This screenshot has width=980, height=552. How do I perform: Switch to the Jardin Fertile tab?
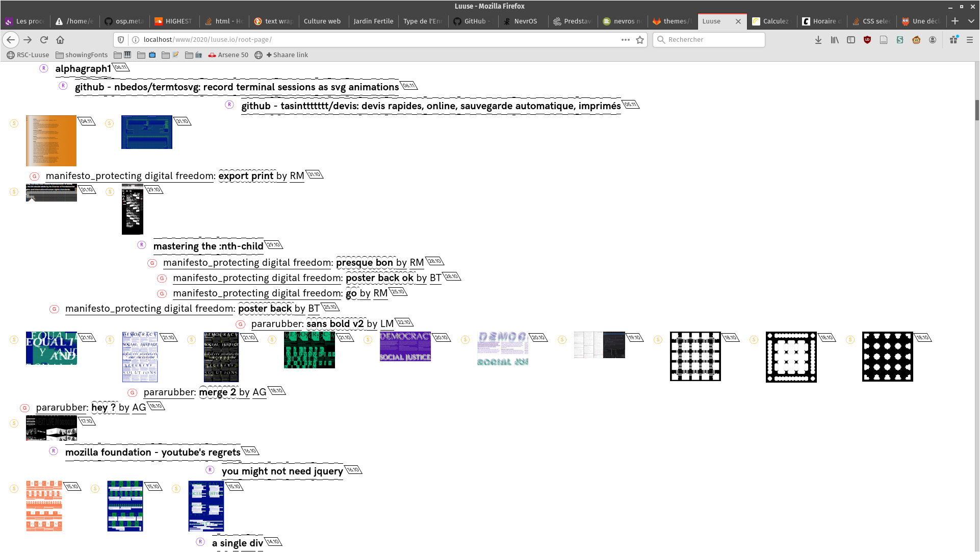pos(373,21)
